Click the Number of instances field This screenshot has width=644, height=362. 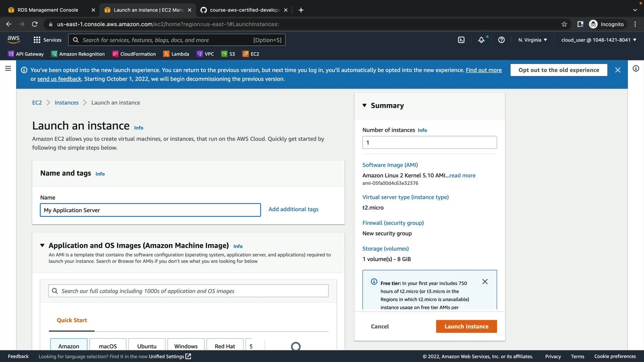(429, 142)
